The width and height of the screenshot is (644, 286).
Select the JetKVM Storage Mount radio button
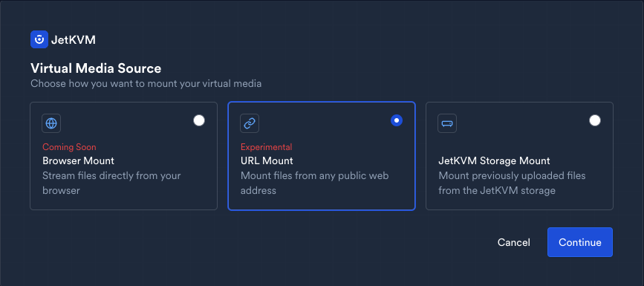pos(595,120)
